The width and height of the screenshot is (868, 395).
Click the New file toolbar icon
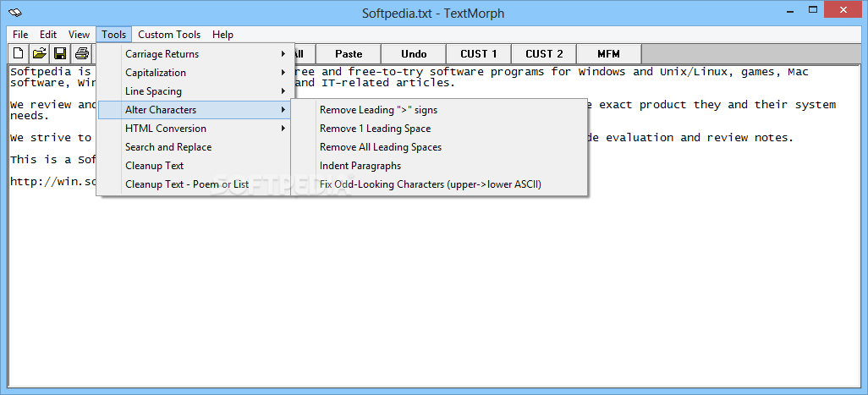tap(19, 53)
